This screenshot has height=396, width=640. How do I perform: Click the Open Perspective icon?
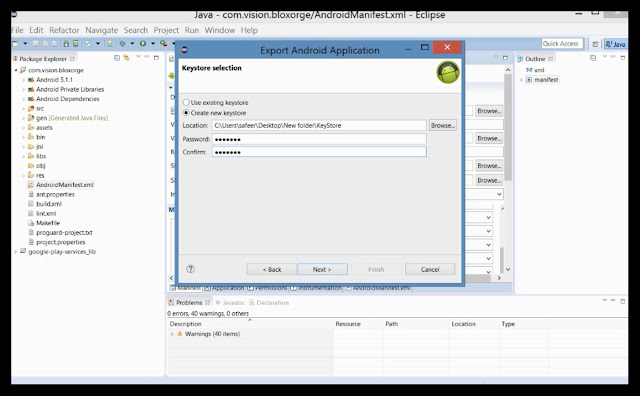(596, 44)
